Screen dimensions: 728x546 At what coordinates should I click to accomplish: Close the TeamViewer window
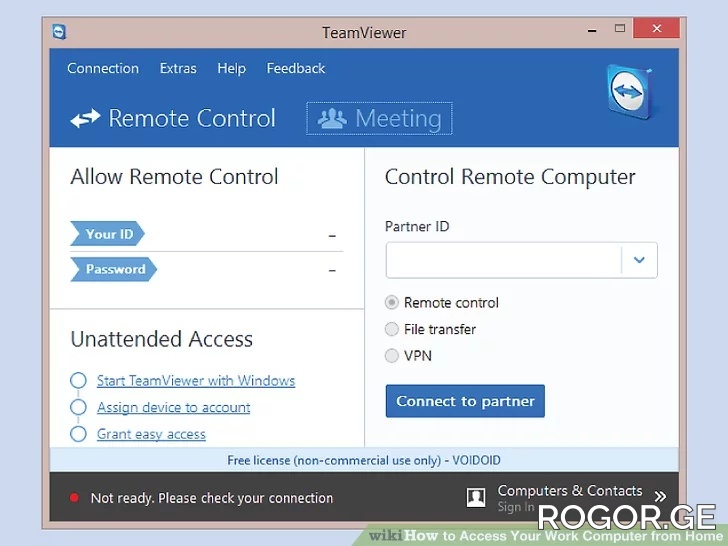[x=656, y=28]
